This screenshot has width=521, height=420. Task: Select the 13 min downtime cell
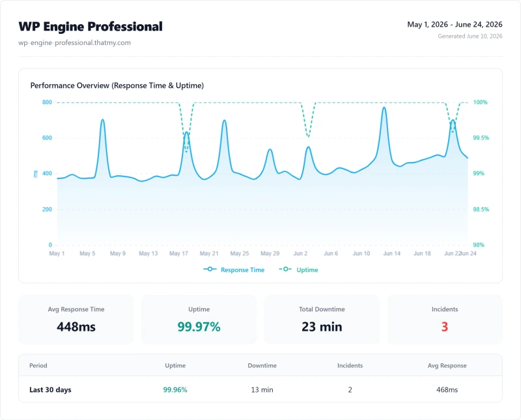tap(262, 390)
